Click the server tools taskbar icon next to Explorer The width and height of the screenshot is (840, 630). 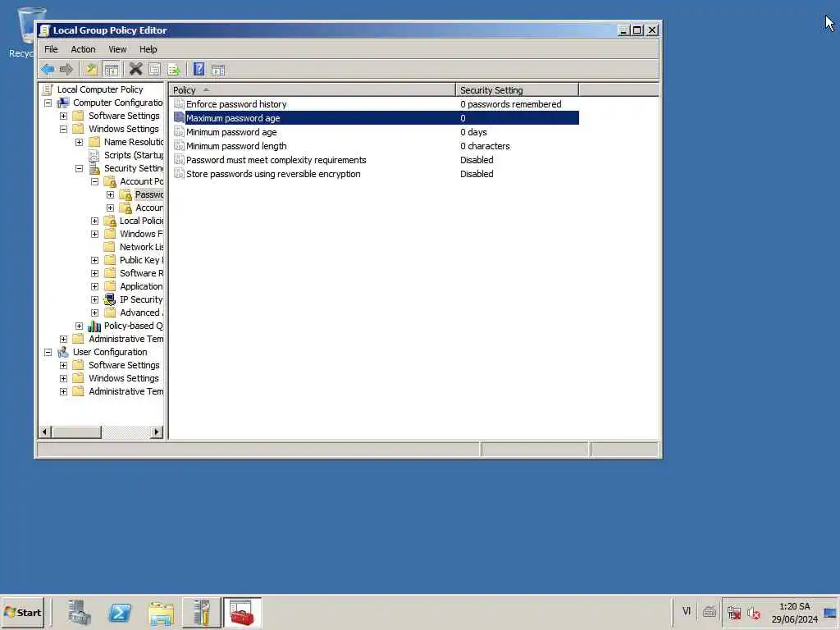pyautogui.click(x=202, y=613)
